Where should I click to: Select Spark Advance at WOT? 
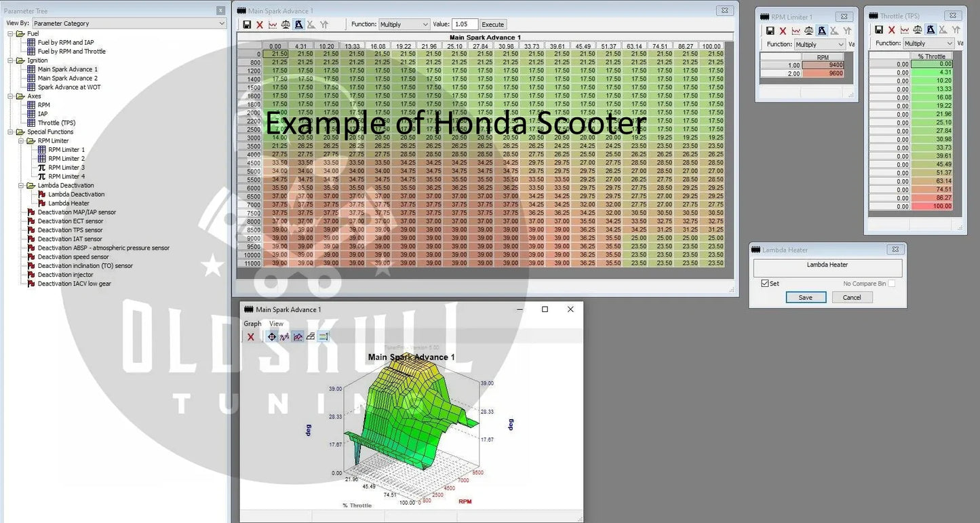[x=69, y=87]
